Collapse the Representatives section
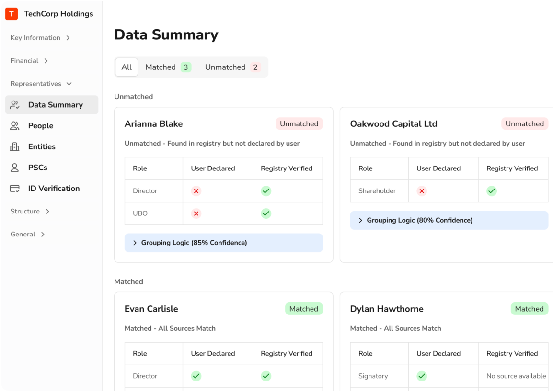 41,84
